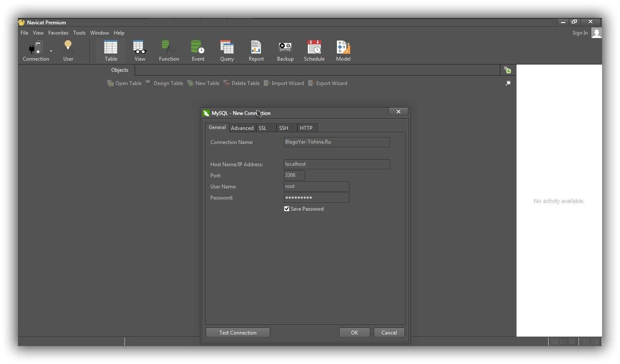Click the status bar list view icon

[x=563, y=342]
